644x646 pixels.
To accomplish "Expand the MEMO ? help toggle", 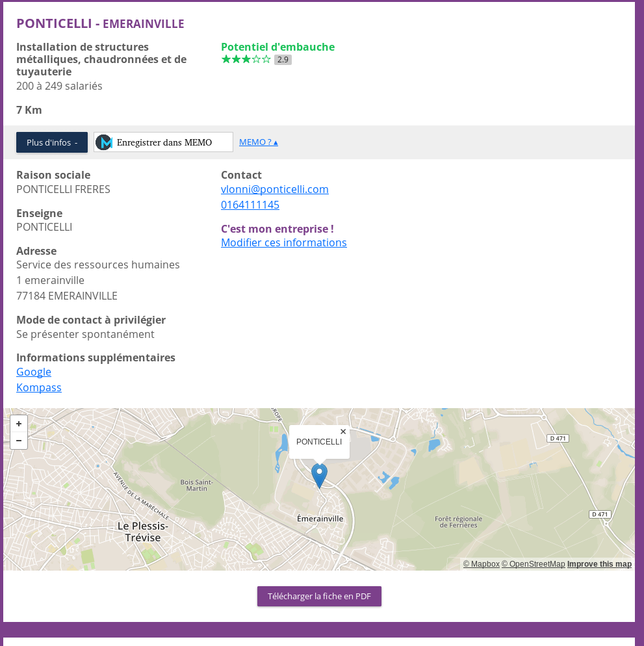I will click(x=258, y=142).
